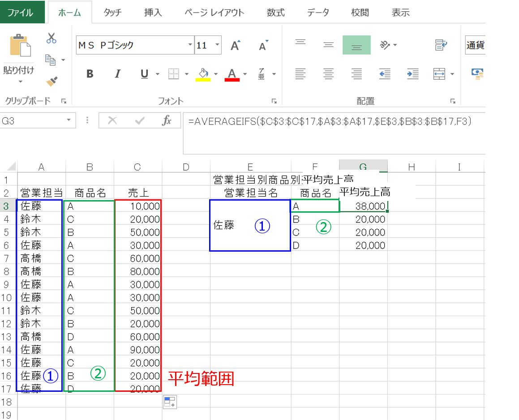Click the Increase Font Size icon
This screenshot has width=519, height=420.
point(235,45)
